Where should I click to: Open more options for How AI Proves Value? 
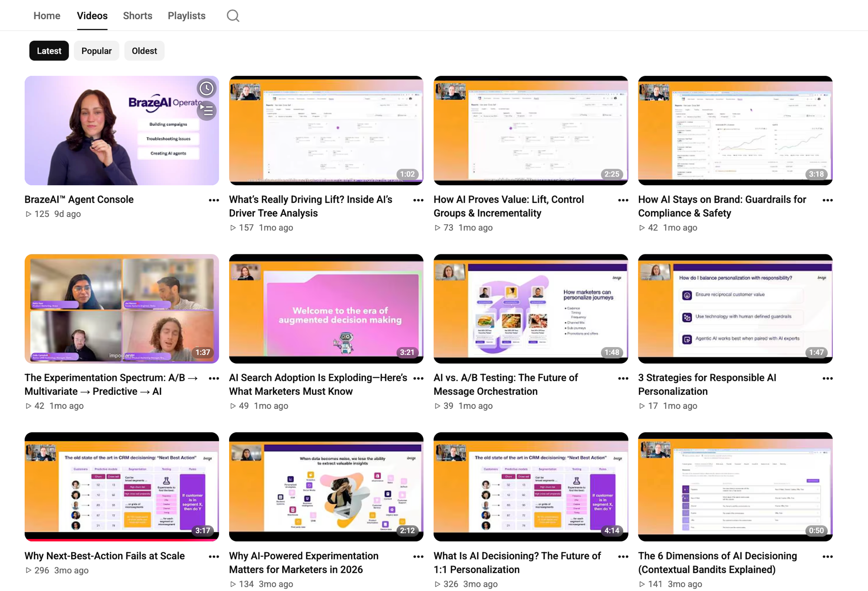623,200
